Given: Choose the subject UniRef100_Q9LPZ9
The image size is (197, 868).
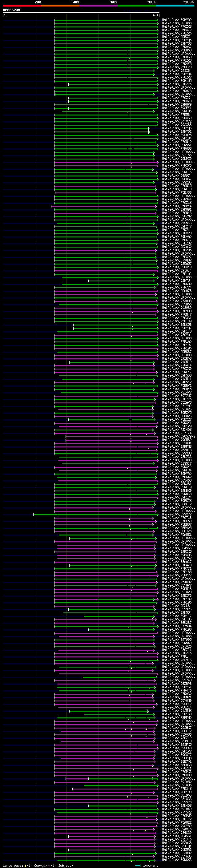Looking at the screenshot, I should click(x=177, y=159).
